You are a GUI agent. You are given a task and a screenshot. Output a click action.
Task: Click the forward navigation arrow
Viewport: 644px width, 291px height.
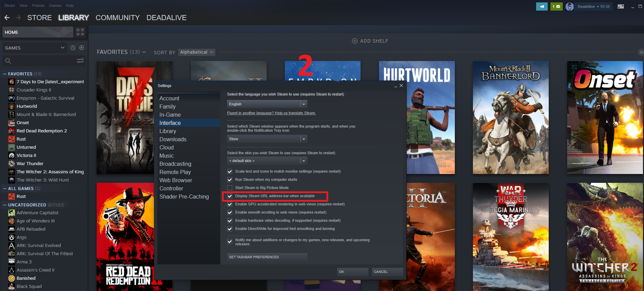coord(18,17)
